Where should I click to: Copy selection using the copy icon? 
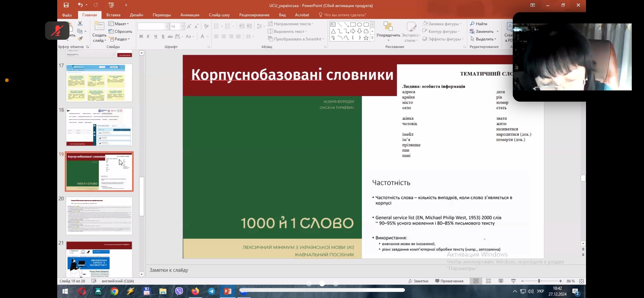(80, 31)
